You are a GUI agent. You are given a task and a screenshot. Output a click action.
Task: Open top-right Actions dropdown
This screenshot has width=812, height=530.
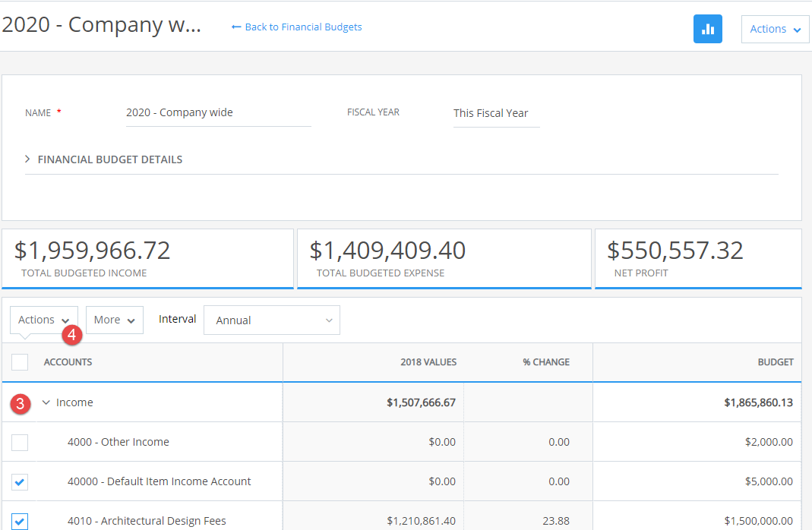tap(776, 29)
